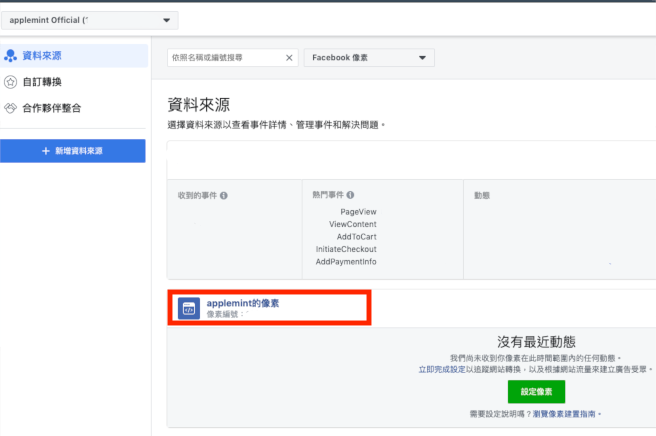Click the 像素編號 label text
The height and width of the screenshot is (436, 656).
tap(222, 314)
